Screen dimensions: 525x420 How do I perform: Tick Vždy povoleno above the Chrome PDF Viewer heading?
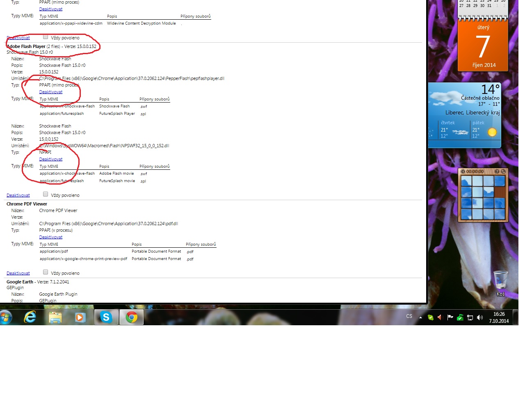[46, 194]
